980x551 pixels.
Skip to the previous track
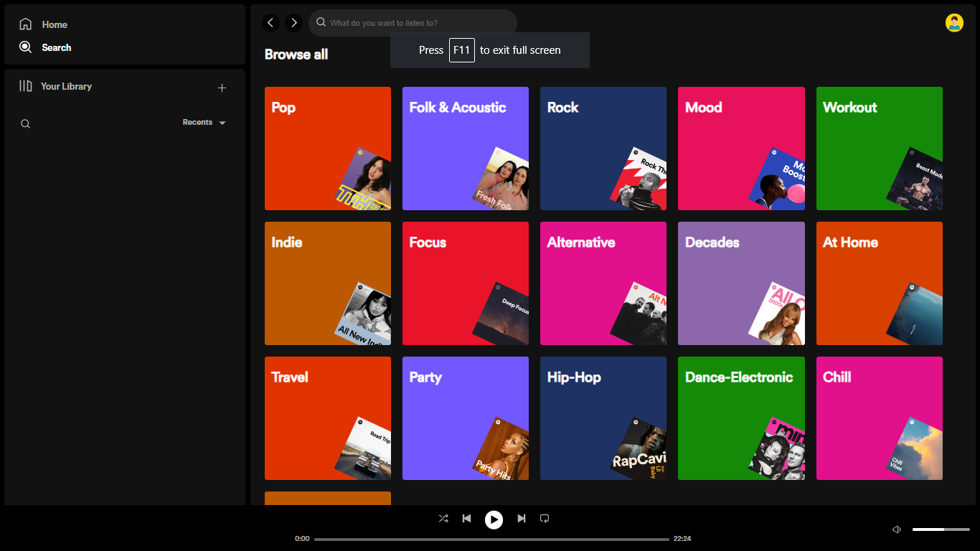tap(466, 518)
